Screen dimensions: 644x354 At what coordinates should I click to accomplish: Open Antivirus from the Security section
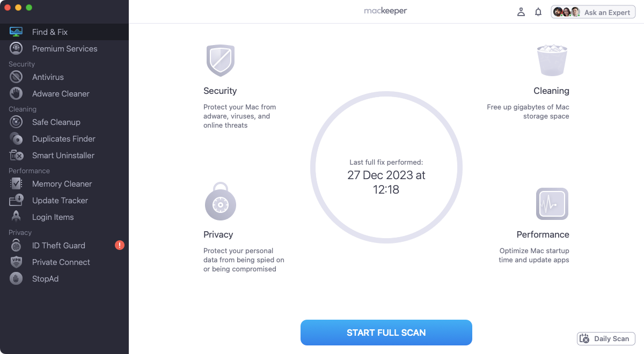(x=48, y=77)
